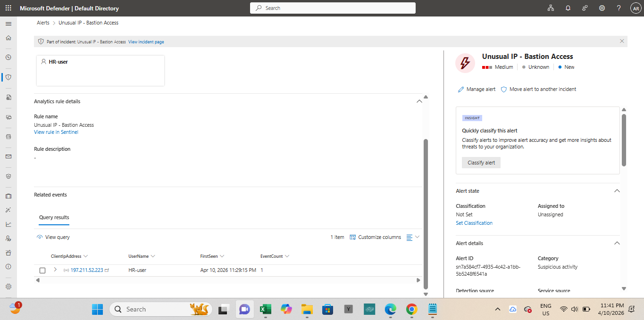Viewport: 644px width, 320px height.
Task: Open the info circle icon in sidebar
Action: pos(8,267)
